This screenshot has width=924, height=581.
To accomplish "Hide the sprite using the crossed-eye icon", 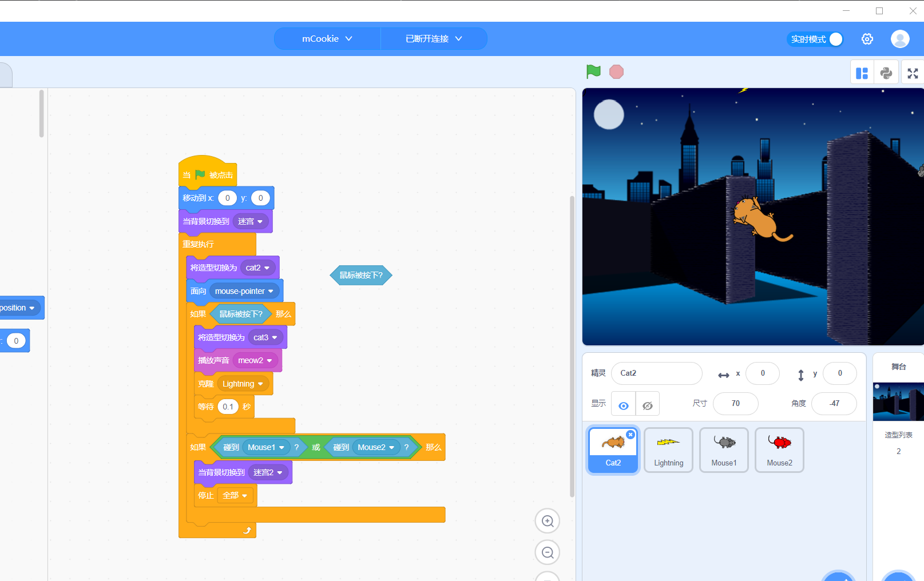I will [648, 405].
